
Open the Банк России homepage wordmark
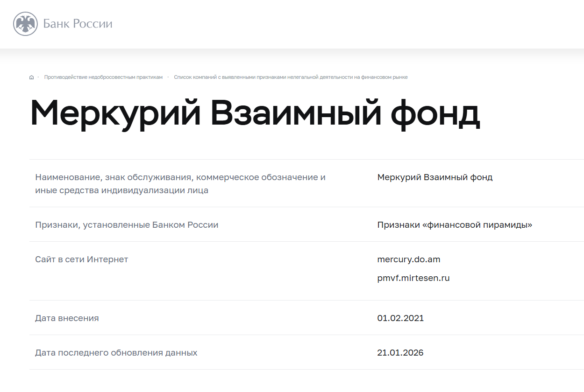click(x=78, y=24)
